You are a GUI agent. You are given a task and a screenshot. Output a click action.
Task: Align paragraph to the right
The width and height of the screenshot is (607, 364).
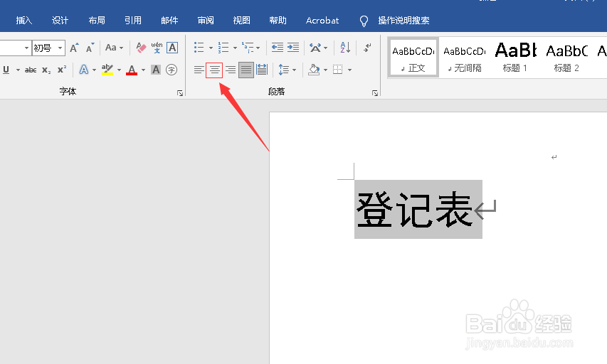point(231,70)
